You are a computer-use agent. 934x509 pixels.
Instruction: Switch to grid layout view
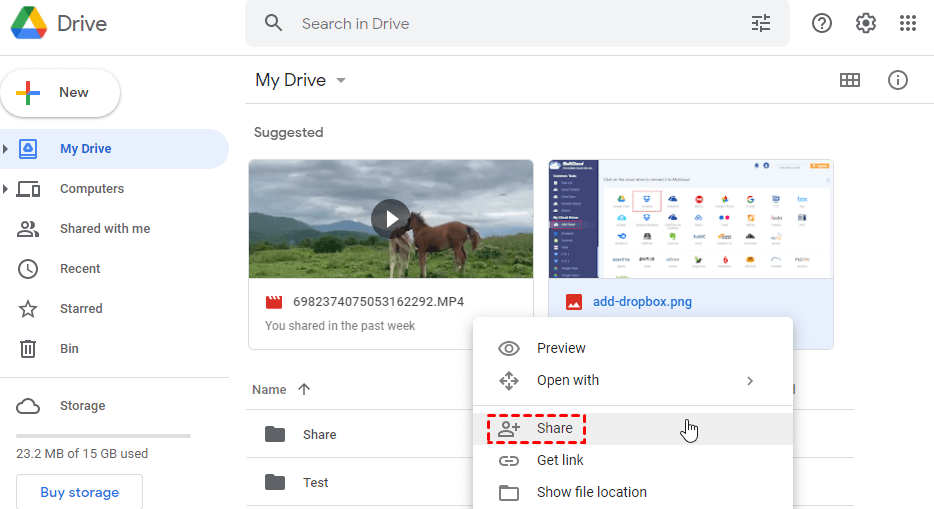[850, 81]
